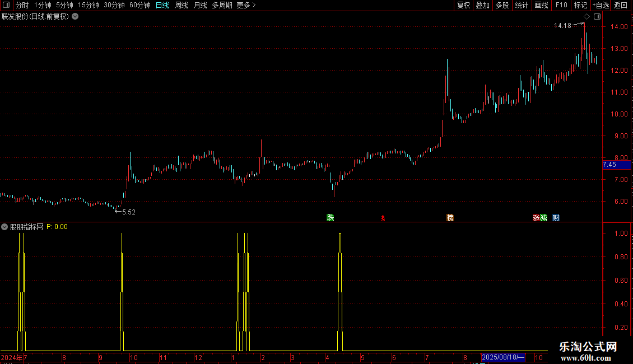Viewport: 633px width, 364px height.
Task: Click the panel layout icon at top-left
Action: (x=6, y=5)
